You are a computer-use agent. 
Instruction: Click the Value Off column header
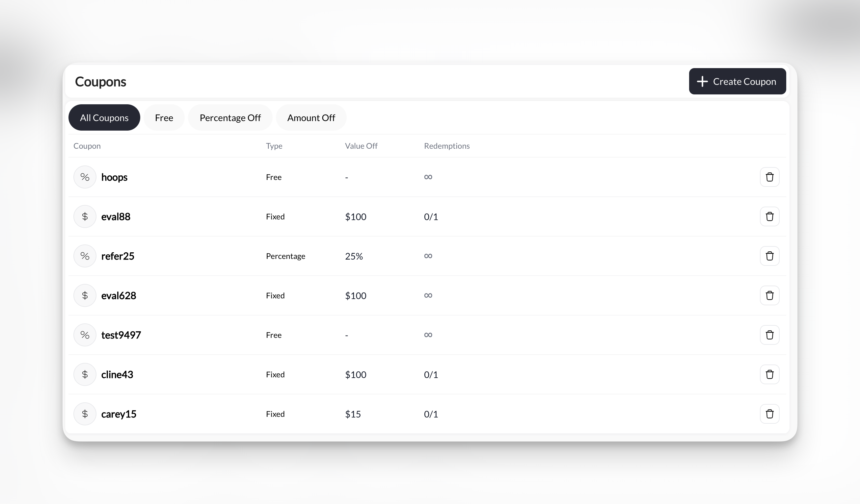(361, 146)
